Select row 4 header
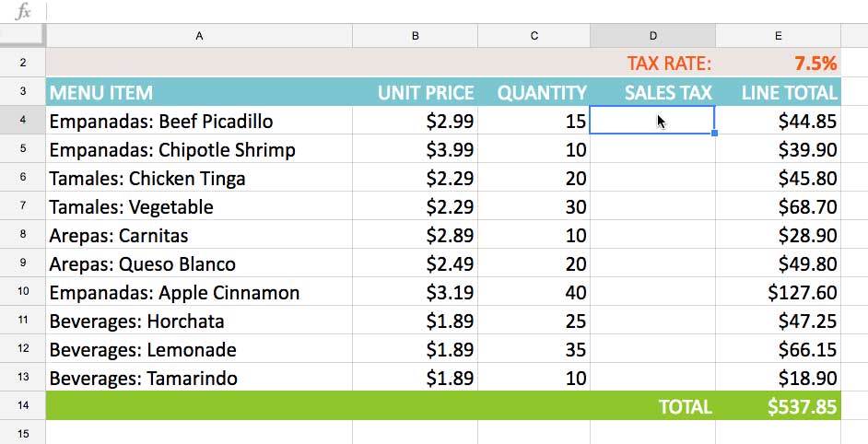Viewport: 868px width, 444px height. click(x=22, y=121)
